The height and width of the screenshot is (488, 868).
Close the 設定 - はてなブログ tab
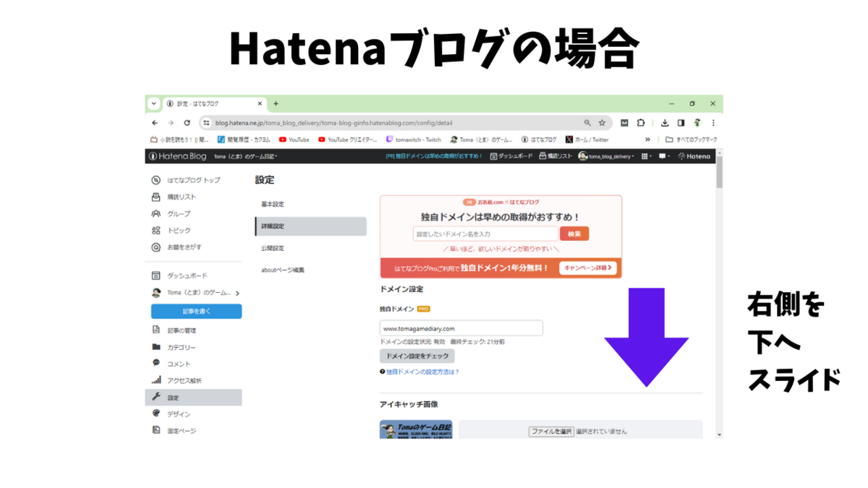coord(259,104)
